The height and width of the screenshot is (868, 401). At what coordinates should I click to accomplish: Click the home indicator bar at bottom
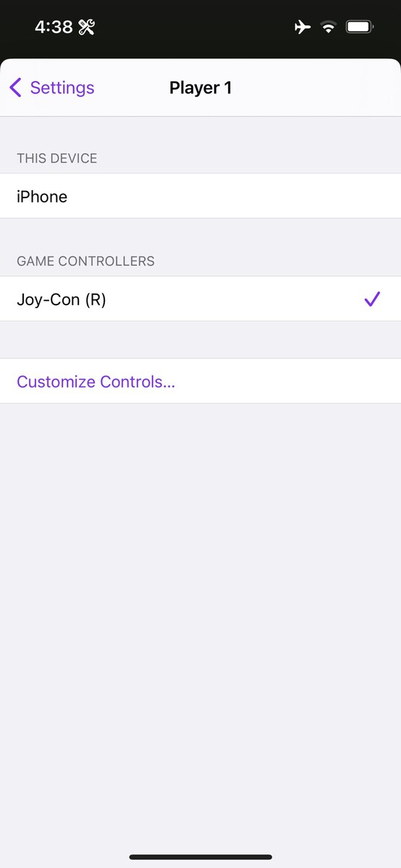pos(200,857)
